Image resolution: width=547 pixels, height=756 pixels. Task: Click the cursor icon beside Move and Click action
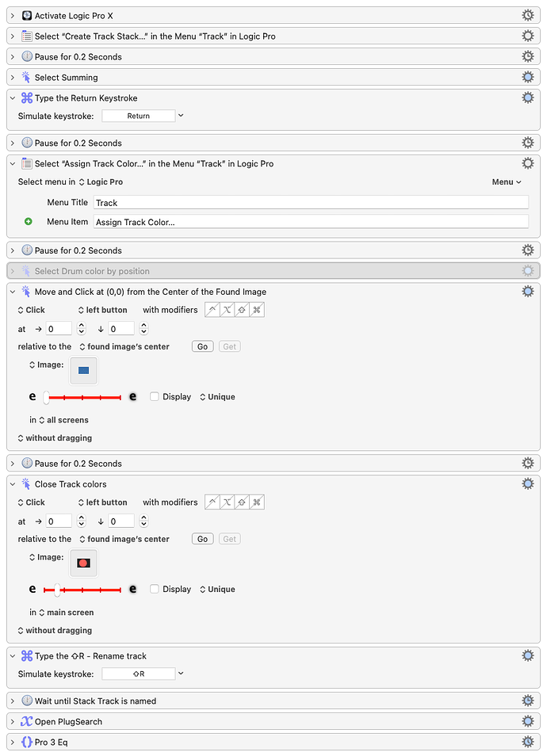click(26, 291)
